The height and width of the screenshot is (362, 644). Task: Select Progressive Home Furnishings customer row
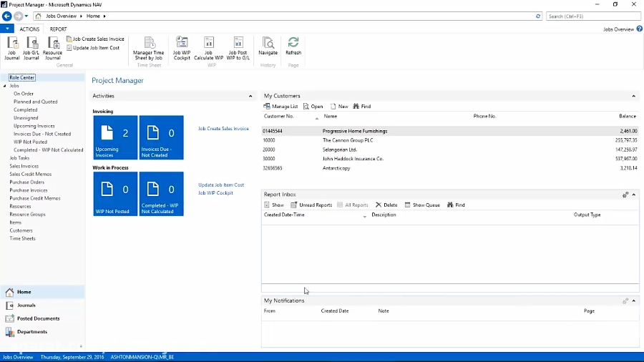click(450, 132)
